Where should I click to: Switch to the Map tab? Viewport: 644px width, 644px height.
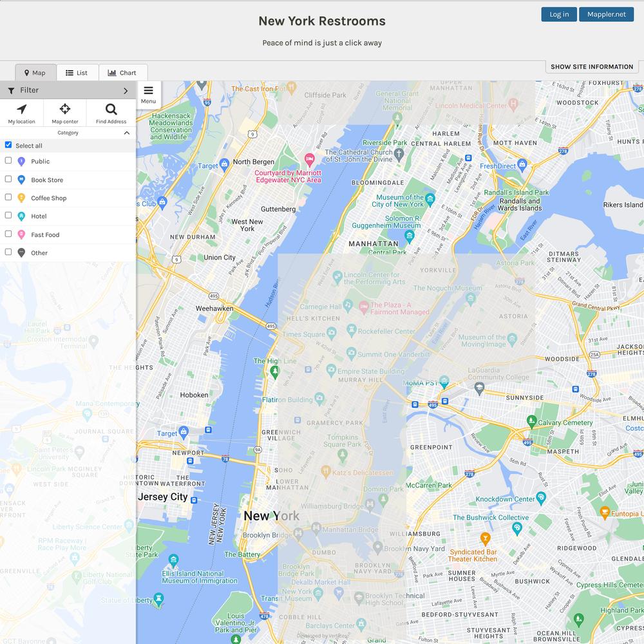(x=35, y=73)
